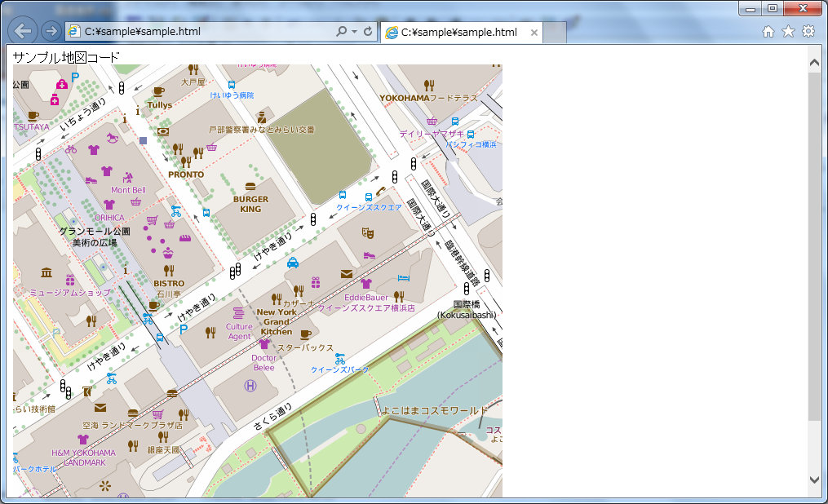Click the shoe shop icon below theater masks
The image size is (828, 504).
tap(369, 255)
